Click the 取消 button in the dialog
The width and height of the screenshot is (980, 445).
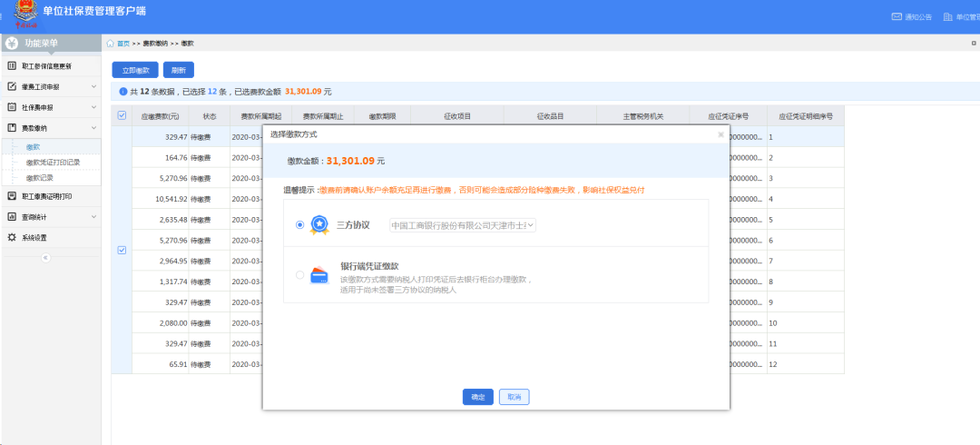(x=514, y=397)
